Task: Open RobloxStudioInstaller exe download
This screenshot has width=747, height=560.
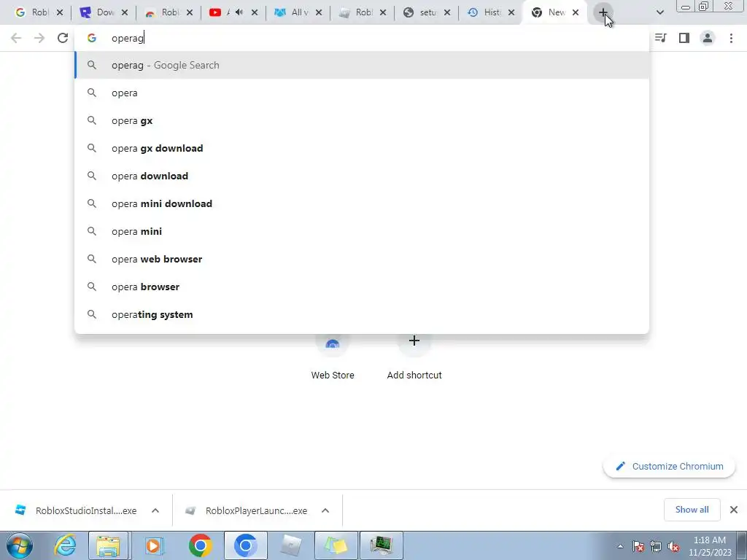Action: click(x=76, y=510)
